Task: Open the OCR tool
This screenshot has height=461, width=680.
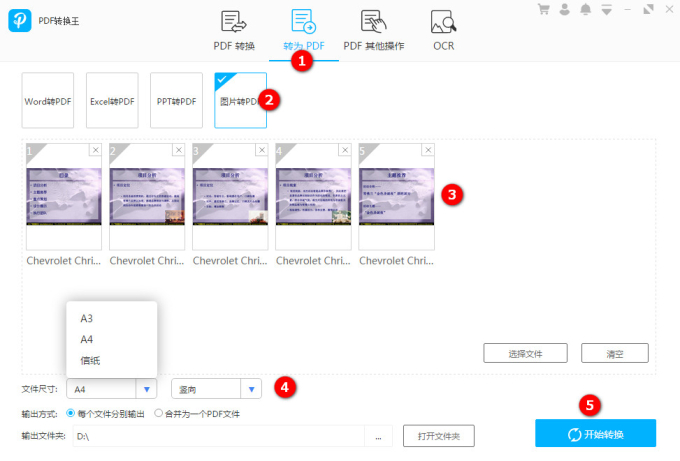Action: (444, 30)
